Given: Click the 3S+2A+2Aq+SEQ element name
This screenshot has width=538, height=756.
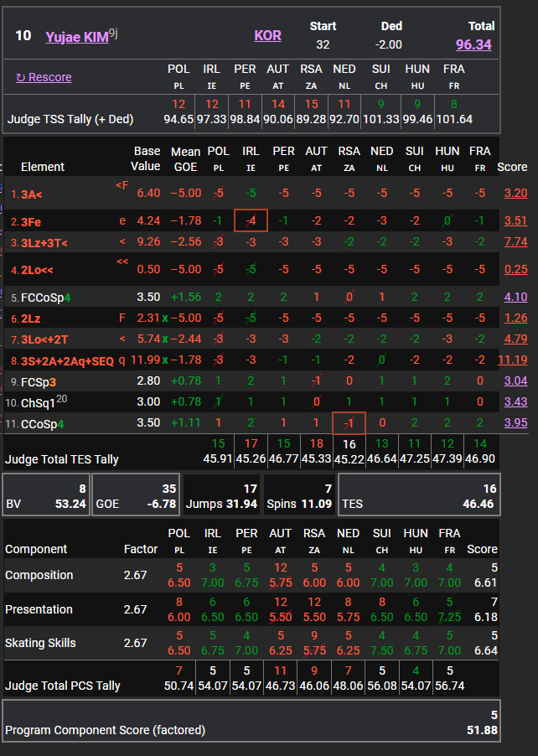Looking at the screenshot, I should click(x=62, y=361).
